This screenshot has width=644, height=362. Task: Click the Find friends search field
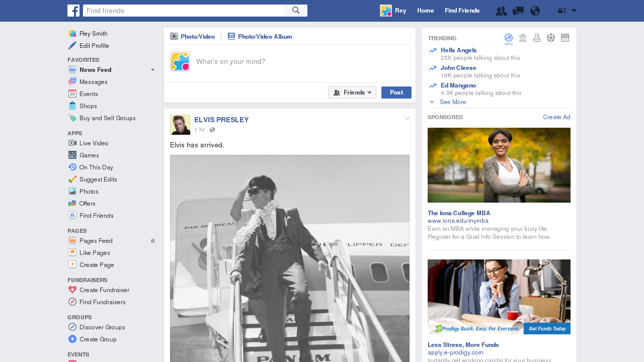[184, 11]
